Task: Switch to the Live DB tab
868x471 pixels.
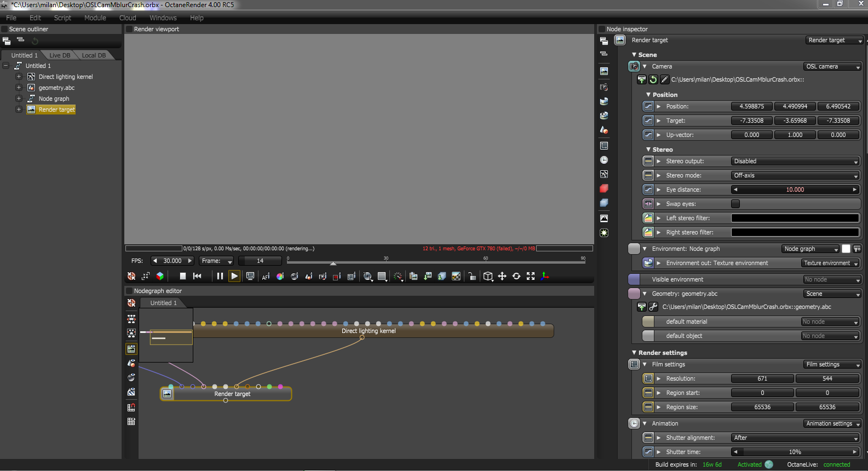Action: tap(60, 55)
